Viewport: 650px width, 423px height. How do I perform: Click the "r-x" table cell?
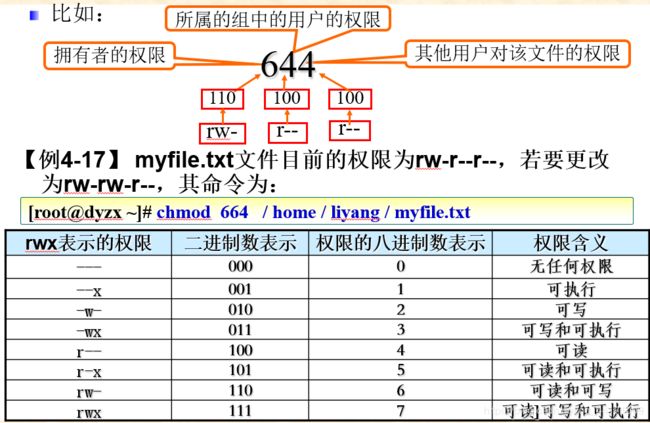click(89, 371)
